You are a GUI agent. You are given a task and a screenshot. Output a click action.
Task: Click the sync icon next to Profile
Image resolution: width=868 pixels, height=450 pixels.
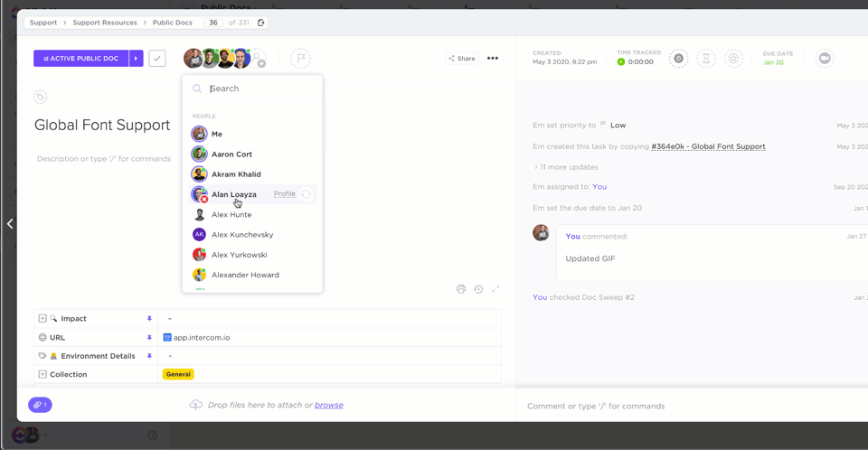point(306,194)
